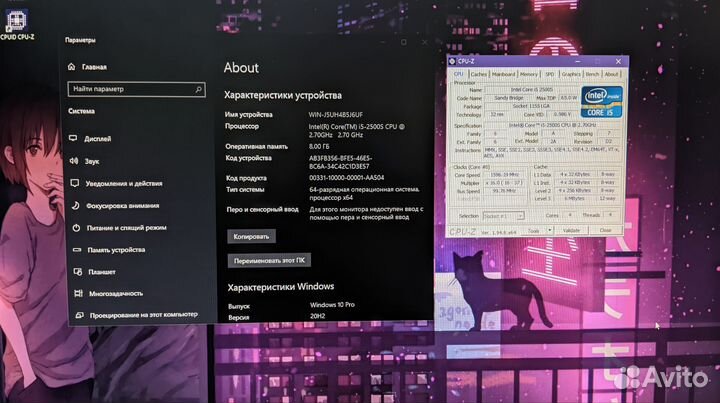Screen dimensions: 720x403
Task: Close CPU-Z with the title bar X
Action: [x=618, y=61]
